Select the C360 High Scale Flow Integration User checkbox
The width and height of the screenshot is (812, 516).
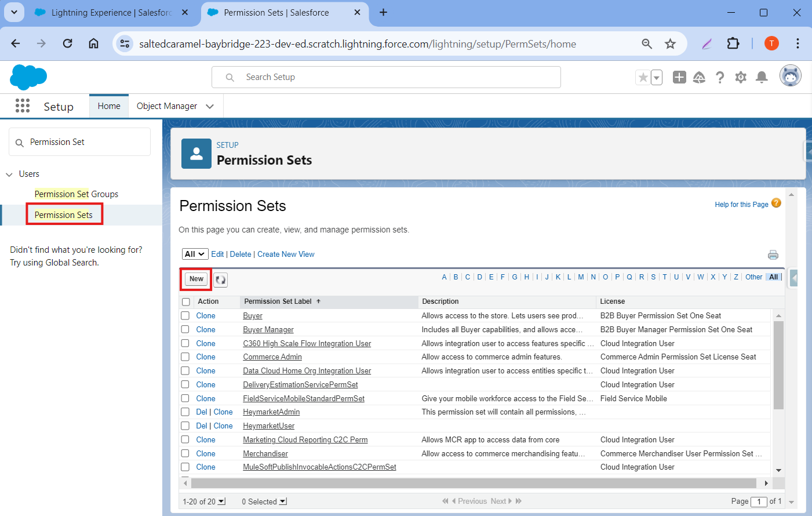click(x=185, y=343)
